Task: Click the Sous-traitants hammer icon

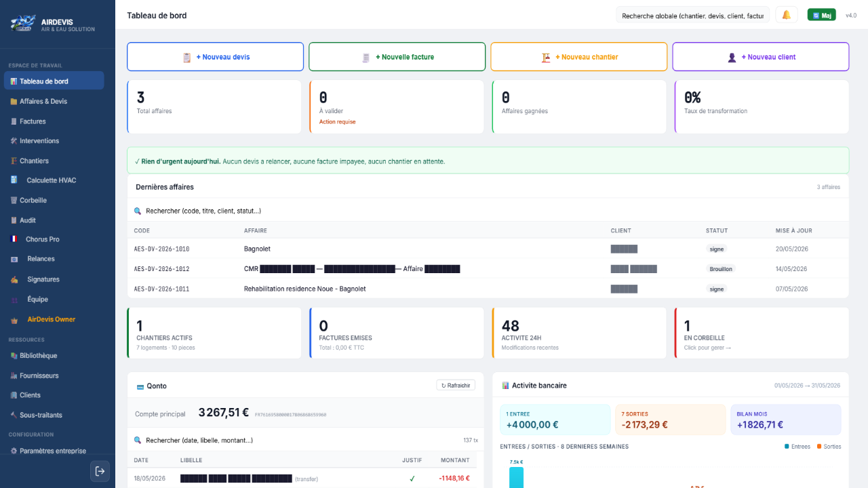Action: (x=14, y=415)
